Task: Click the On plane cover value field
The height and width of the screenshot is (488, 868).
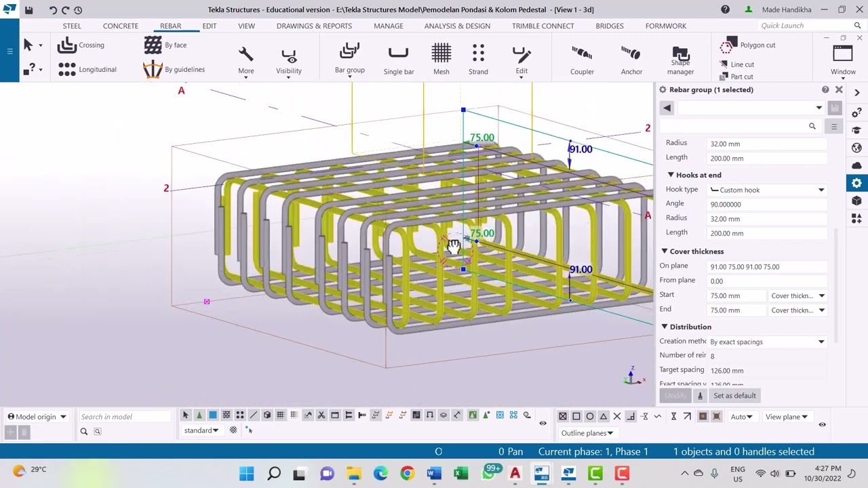Action: coord(767,267)
